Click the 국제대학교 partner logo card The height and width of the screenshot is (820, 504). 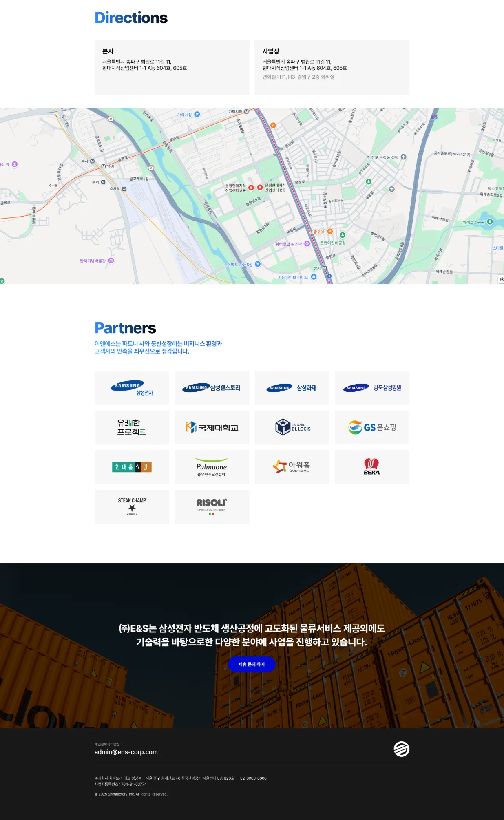(212, 427)
